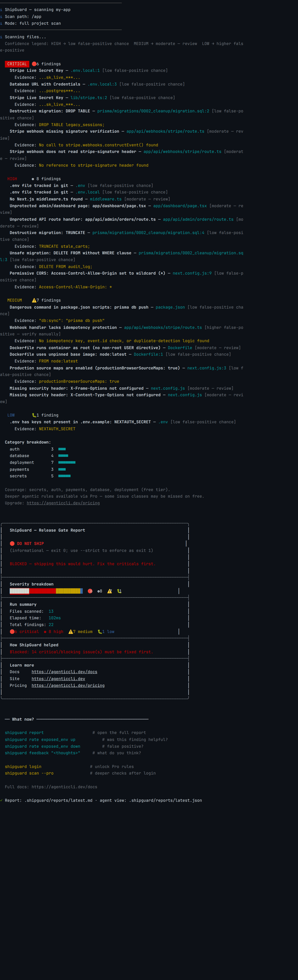
Task: Click the app/api/admin/orders/route.ts path link
Action: coord(198,220)
